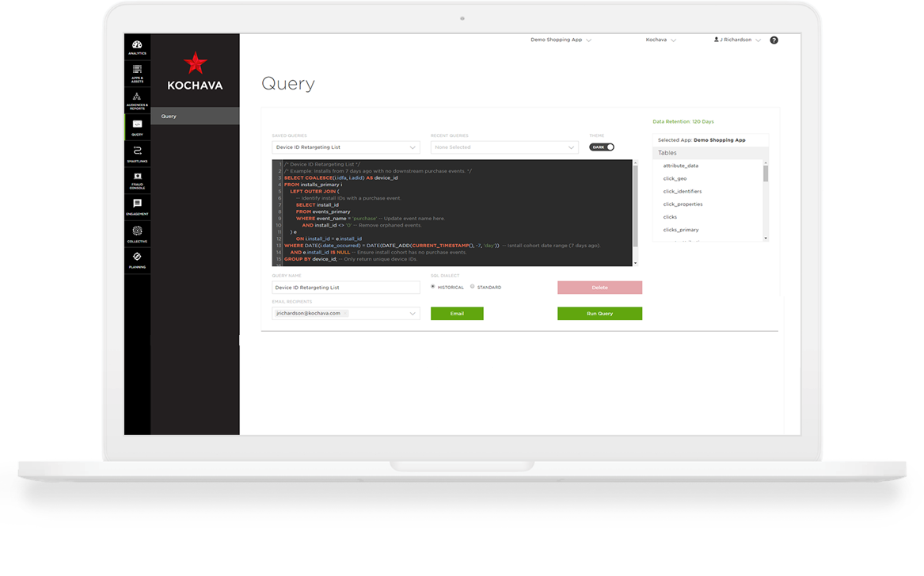Open the help question mark icon
The height and width of the screenshot is (576, 924).
(774, 40)
